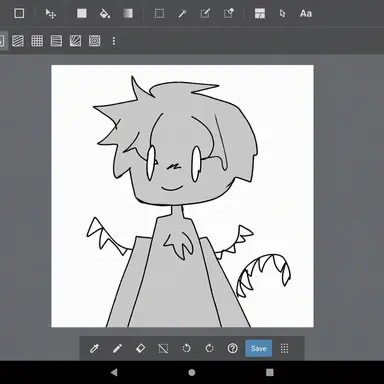Choose the Eraser in bottom bar

[140, 349]
